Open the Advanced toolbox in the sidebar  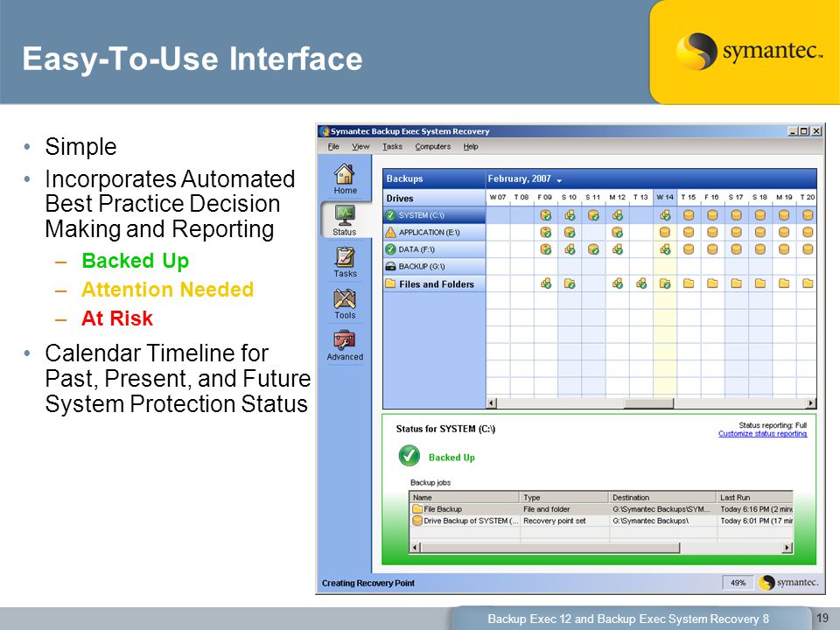(345, 346)
